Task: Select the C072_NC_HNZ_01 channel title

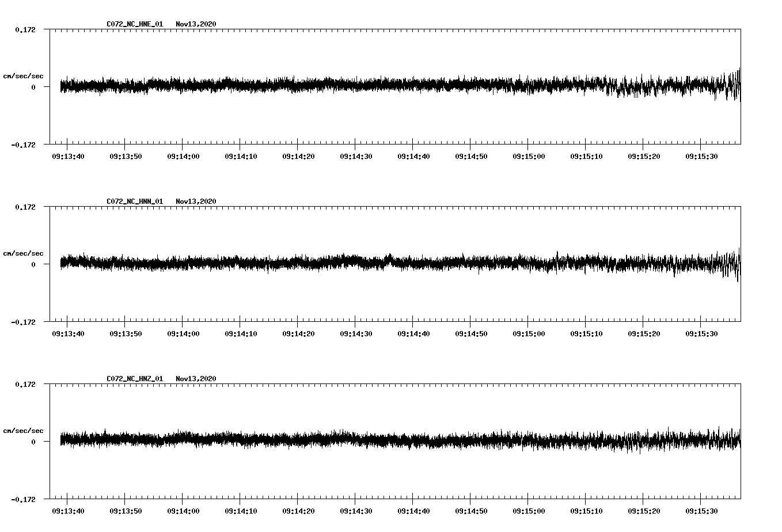Action: (x=134, y=379)
